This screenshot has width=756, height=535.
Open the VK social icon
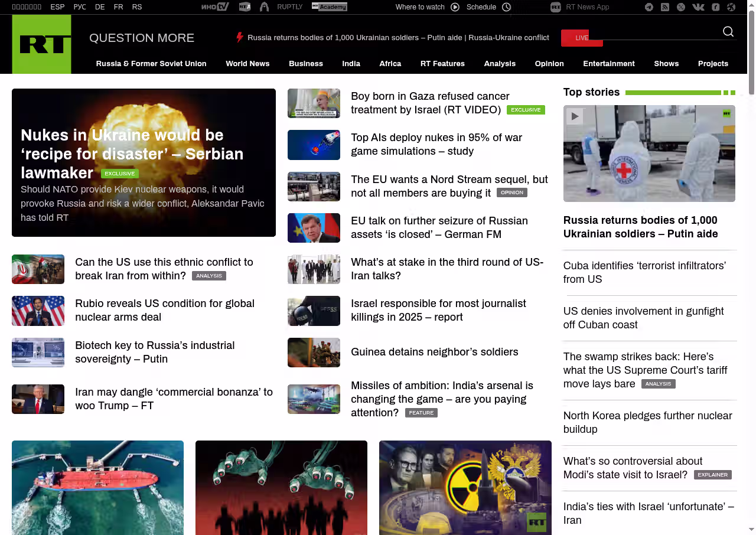point(698,7)
